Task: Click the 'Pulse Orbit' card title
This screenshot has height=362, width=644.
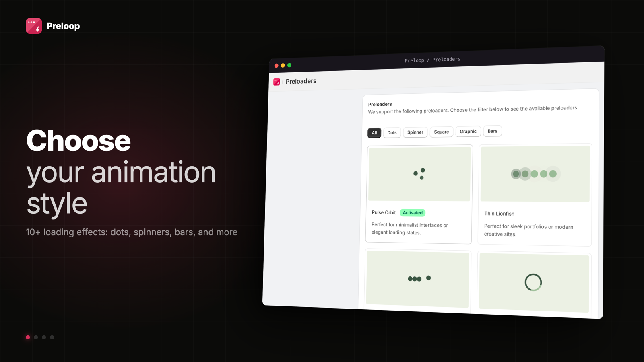Action: click(384, 212)
